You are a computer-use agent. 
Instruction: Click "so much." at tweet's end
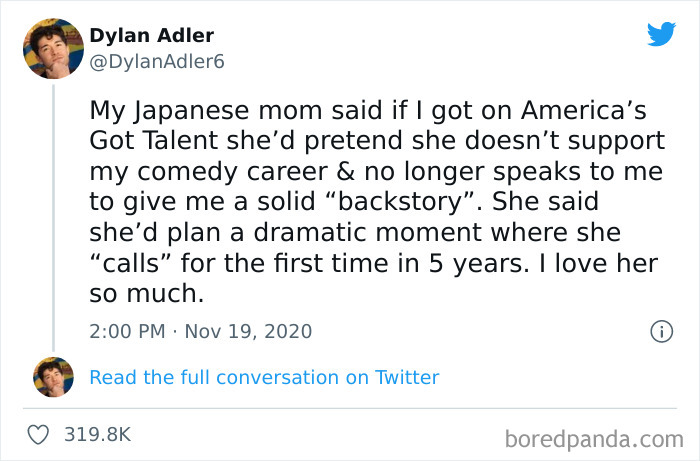pyautogui.click(x=146, y=295)
